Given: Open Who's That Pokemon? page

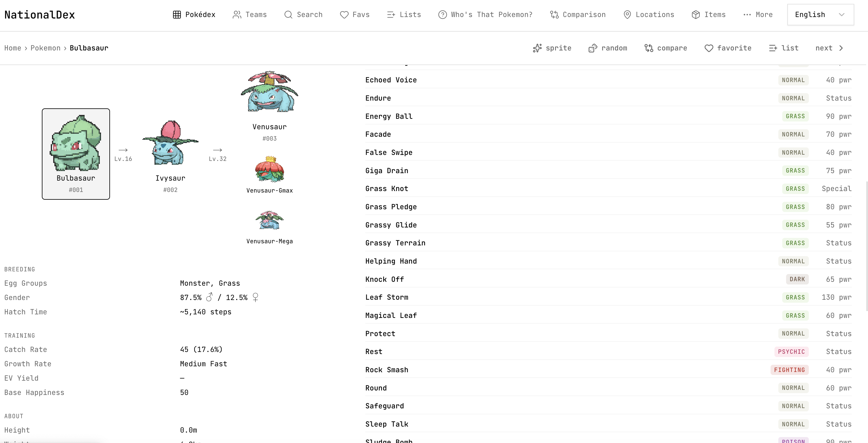Looking at the screenshot, I should pos(485,14).
